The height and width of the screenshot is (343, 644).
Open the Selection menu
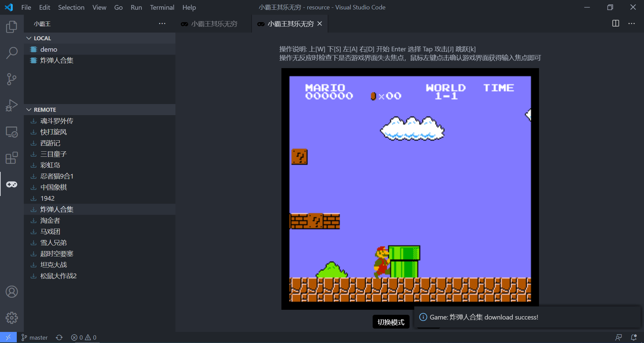point(71,7)
